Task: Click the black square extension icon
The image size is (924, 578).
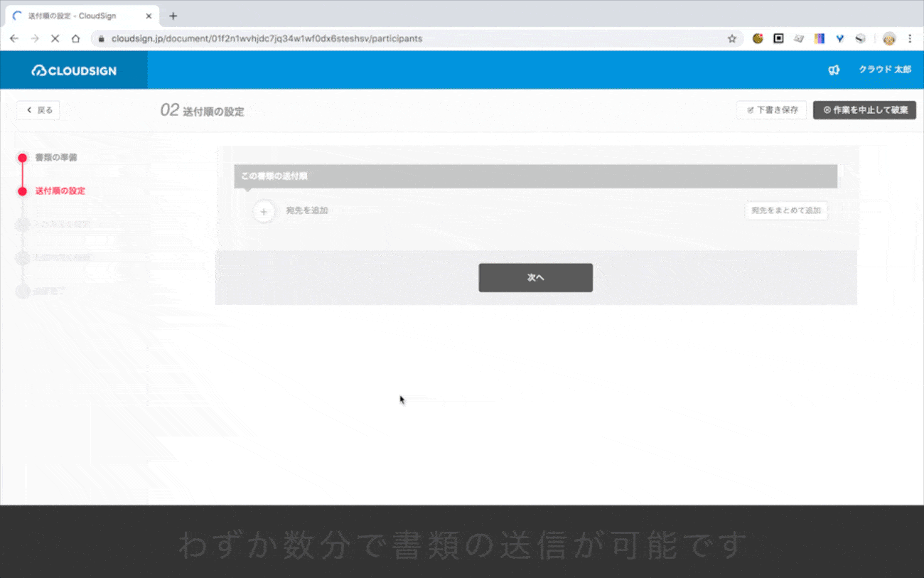Action: pos(778,38)
